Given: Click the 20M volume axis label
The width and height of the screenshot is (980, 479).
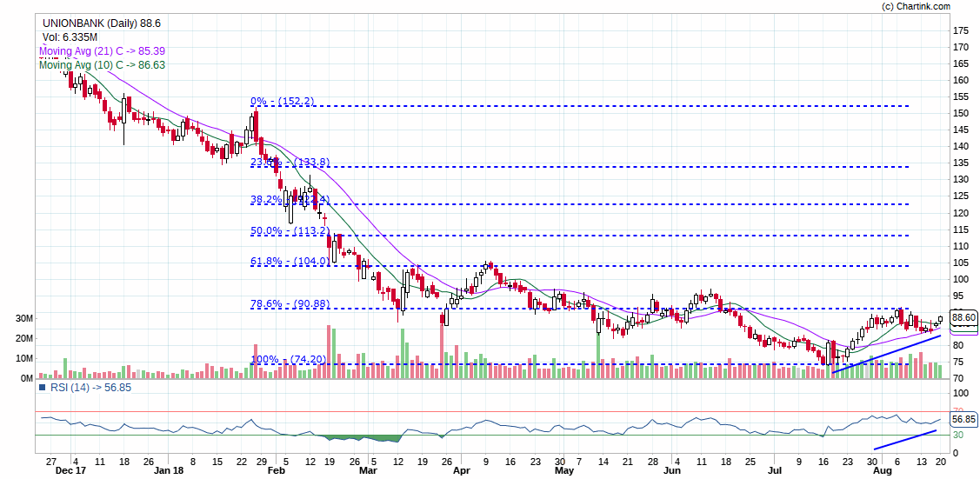Looking at the screenshot, I should 23,338.
